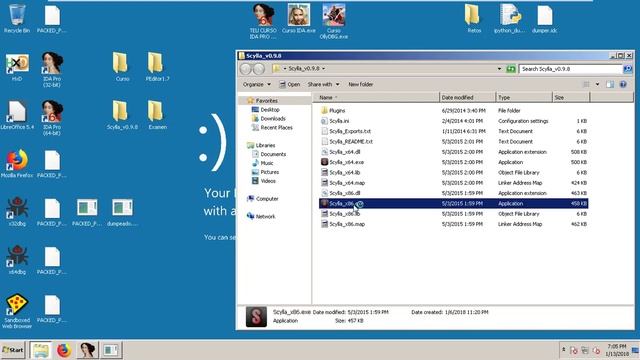Sort by the Type column header
The image size is (640, 360).
[x=524, y=98]
